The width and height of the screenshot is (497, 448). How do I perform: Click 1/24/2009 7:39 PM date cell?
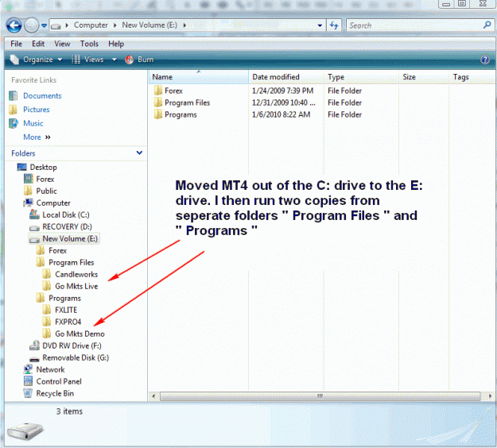click(282, 91)
